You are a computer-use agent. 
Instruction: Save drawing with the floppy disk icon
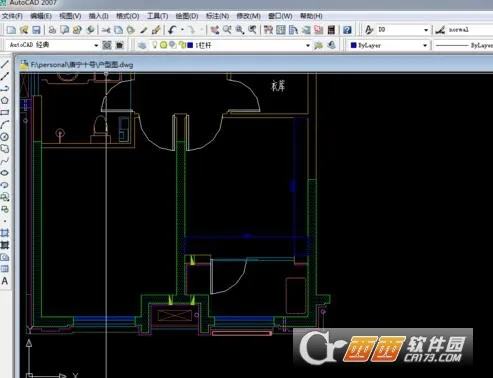coord(36,30)
